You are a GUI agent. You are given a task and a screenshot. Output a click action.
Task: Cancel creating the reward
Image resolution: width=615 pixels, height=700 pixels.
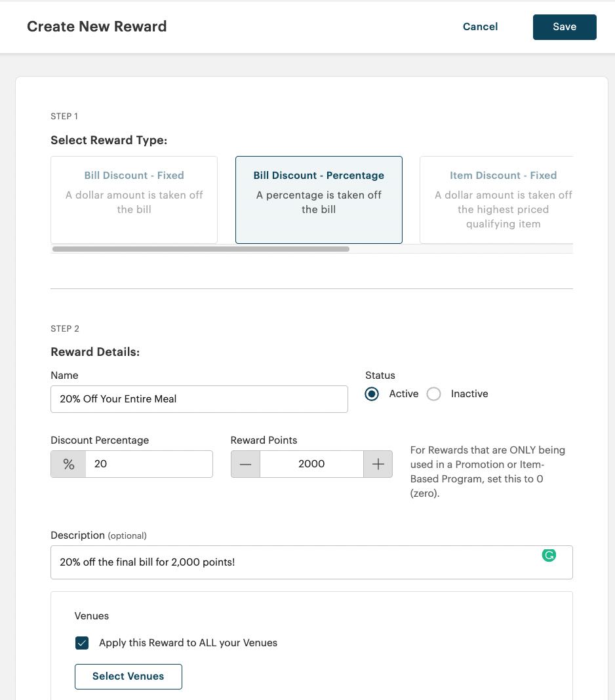pos(480,27)
